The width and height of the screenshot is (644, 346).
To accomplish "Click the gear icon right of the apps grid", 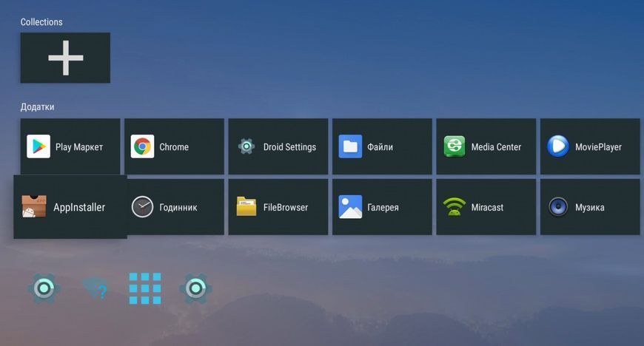I will pyautogui.click(x=195, y=288).
